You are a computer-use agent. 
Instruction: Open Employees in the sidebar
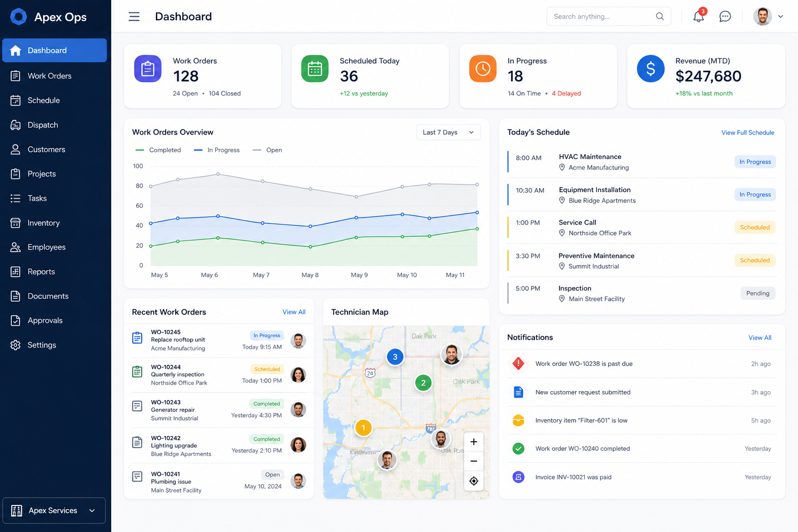(55, 247)
